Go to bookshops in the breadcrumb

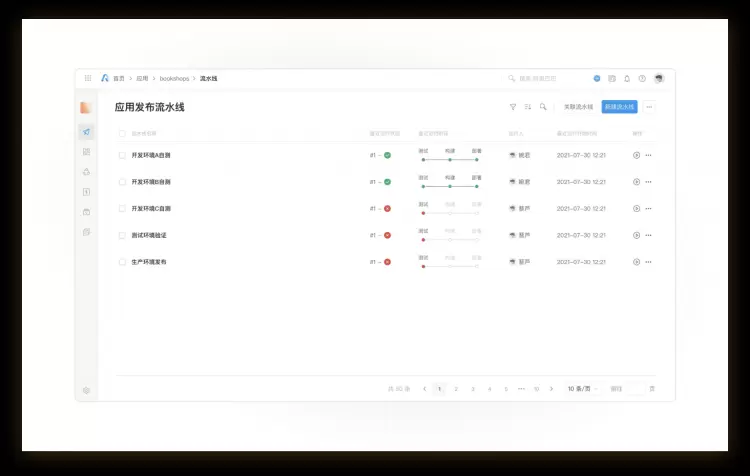pos(174,78)
